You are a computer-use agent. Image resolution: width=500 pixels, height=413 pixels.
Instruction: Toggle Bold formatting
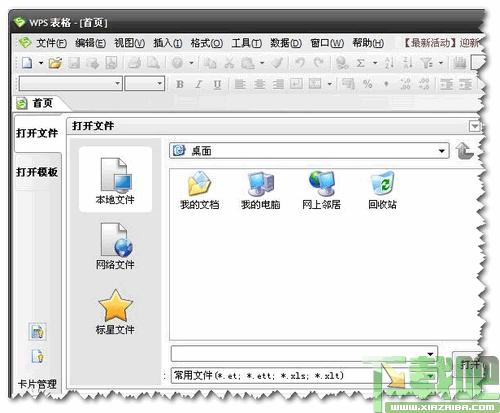click(x=180, y=84)
